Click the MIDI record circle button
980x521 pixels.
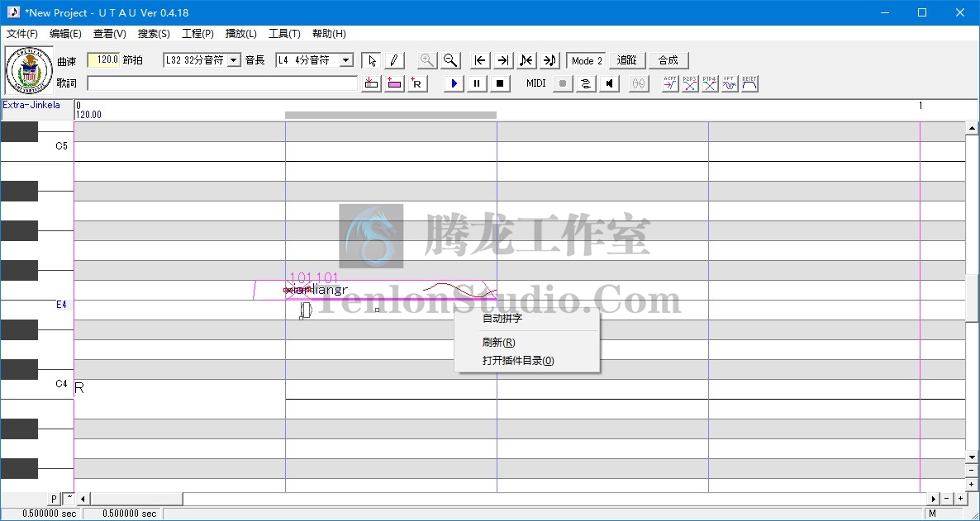click(563, 83)
